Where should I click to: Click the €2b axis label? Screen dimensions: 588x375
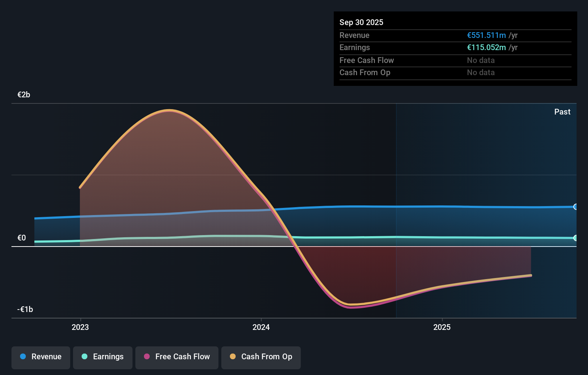23,94
